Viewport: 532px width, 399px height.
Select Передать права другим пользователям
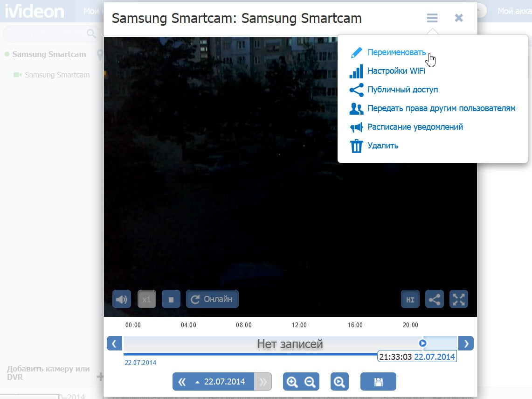[x=442, y=108]
